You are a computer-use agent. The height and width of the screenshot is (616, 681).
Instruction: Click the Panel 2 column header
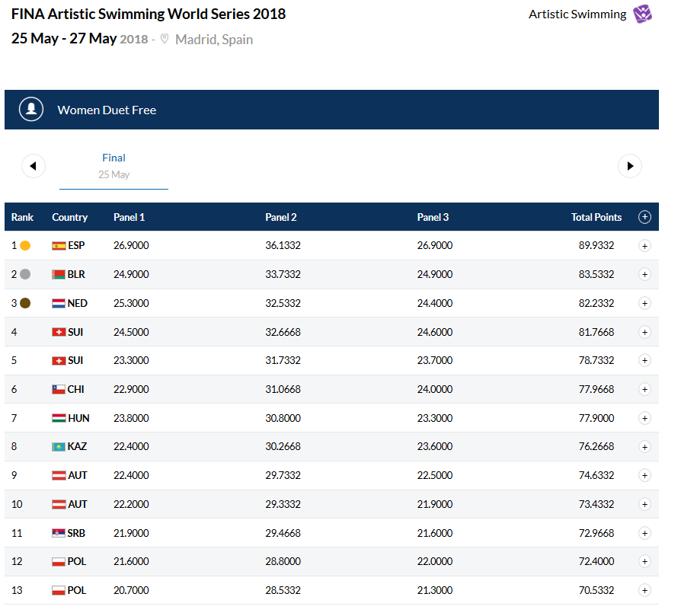click(x=280, y=217)
